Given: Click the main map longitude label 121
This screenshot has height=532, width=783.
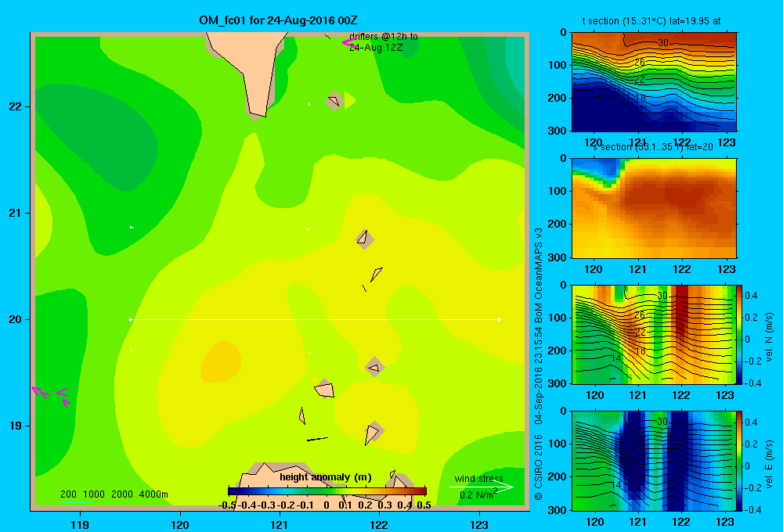Looking at the screenshot, I should [x=280, y=524].
